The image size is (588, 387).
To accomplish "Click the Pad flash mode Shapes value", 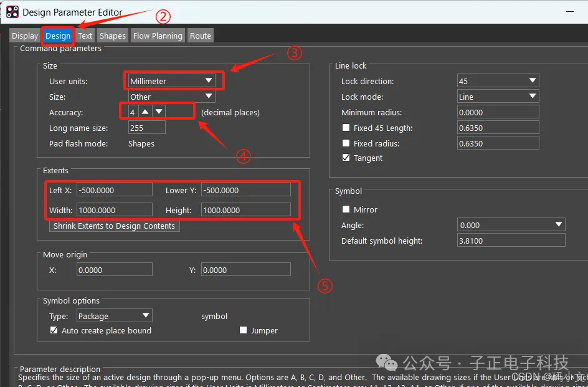I will coord(141,143).
